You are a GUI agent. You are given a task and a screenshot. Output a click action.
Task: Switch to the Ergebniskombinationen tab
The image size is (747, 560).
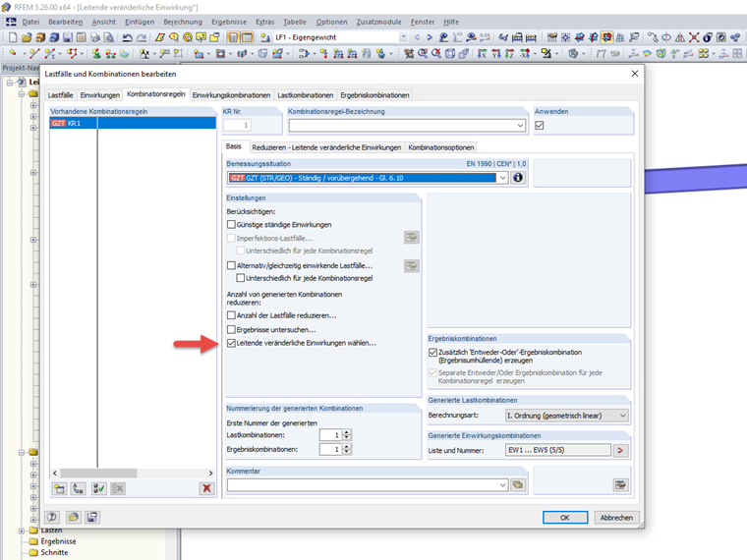pyautogui.click(x=374, y=95)
